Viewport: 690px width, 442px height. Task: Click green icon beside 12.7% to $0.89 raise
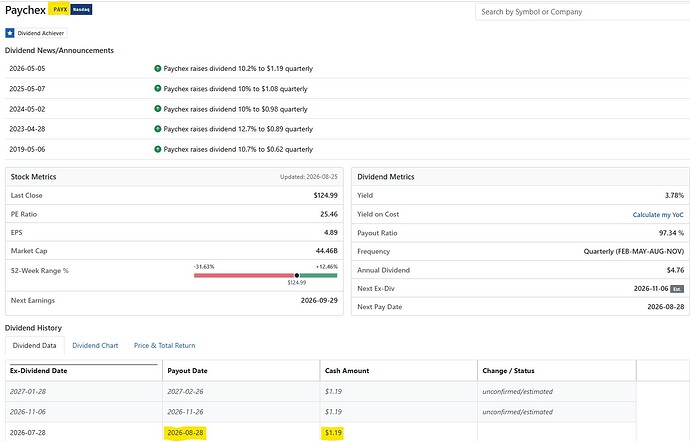point(158,129)
